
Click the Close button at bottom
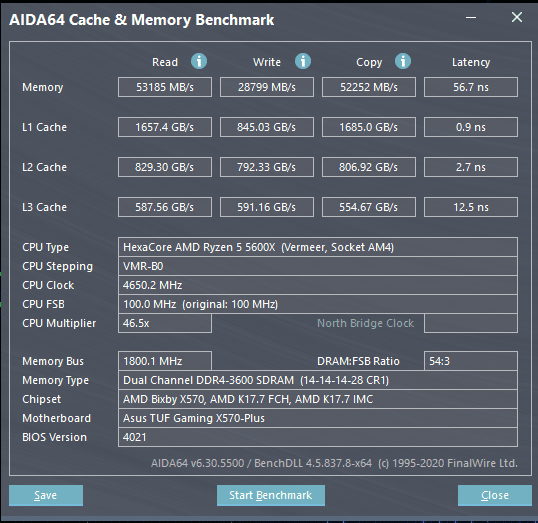[495, 495]
